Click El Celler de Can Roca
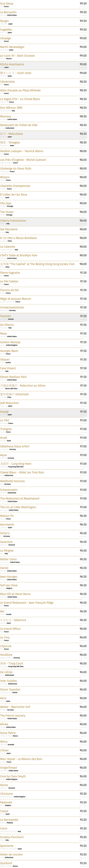This screenshot has height=868, width=89. (13, 194)
